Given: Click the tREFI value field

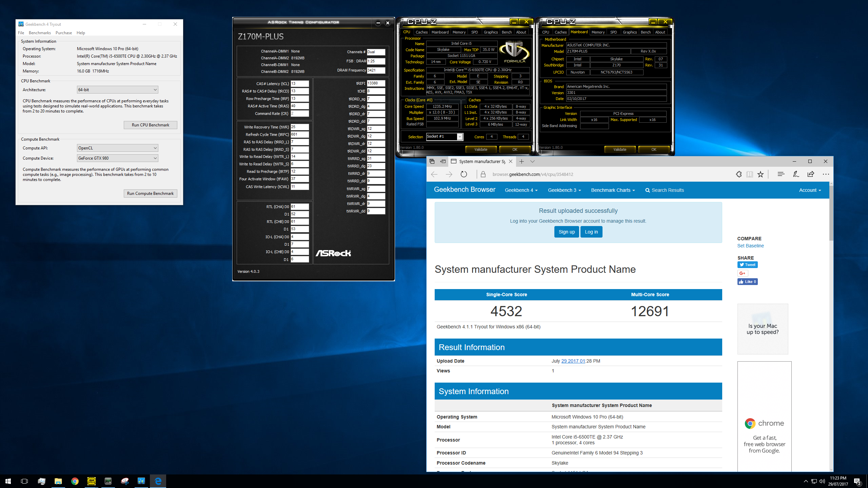Looking at the screenshot, I should [x=376, y=83].
